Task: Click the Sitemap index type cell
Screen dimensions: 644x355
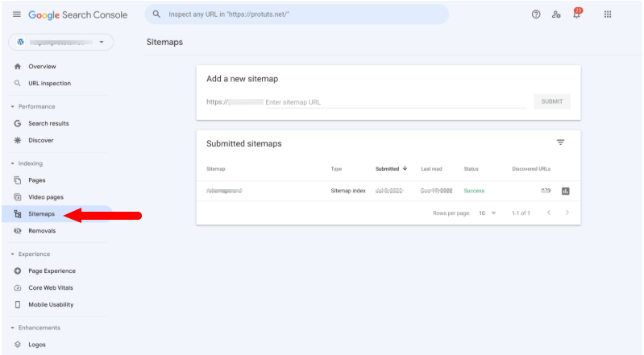Action: (348, 191)
